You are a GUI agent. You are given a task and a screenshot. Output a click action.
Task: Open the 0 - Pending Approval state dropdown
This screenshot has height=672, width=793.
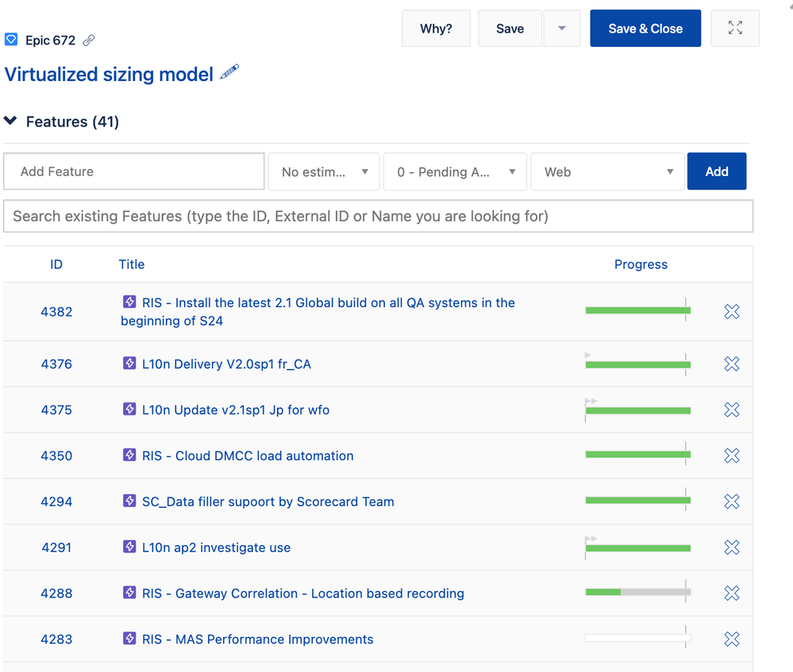tap(455, 171)
